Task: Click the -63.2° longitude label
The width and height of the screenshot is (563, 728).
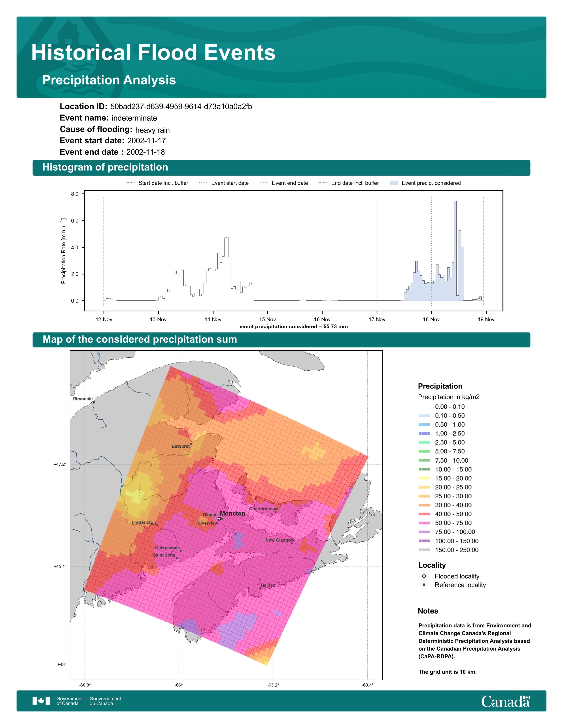Action: click(273, 685)
